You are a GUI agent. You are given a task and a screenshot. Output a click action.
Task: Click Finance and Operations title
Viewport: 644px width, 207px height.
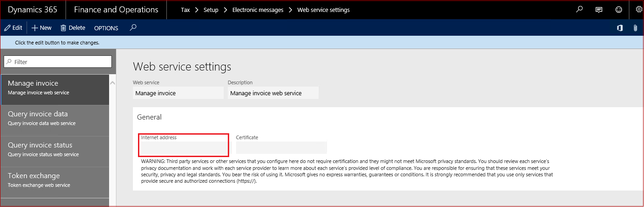pos(116,10)
